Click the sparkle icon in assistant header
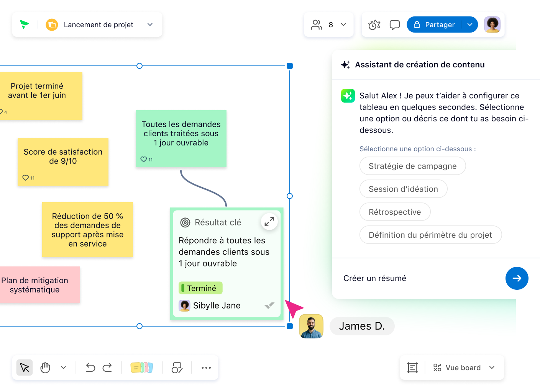 pyautogui.click(x=345, y=65)
